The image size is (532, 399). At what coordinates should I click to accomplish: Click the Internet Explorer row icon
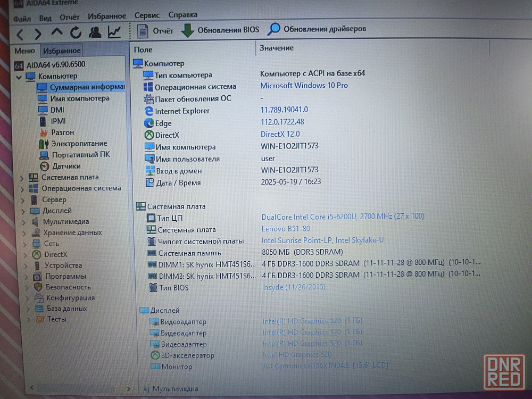tap(148, 111)
